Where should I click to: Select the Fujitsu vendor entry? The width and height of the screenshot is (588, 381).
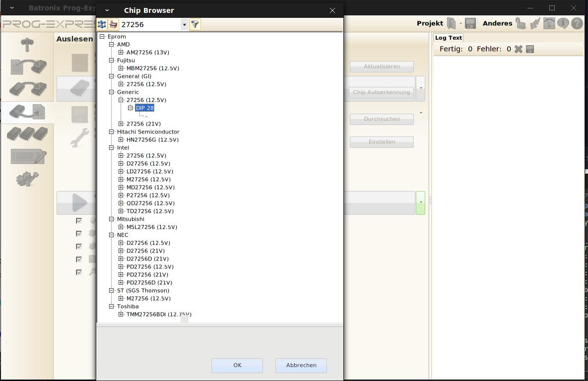pos(126,61)
